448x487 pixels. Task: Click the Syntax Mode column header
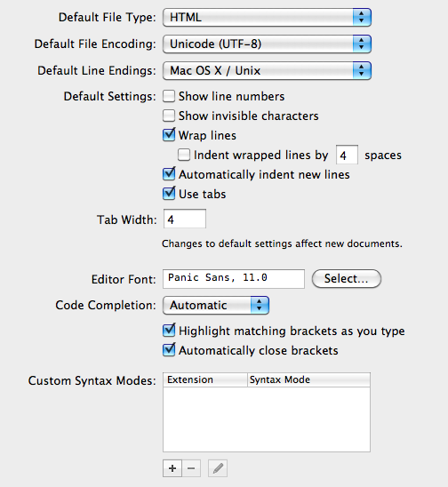click(308, 379)
